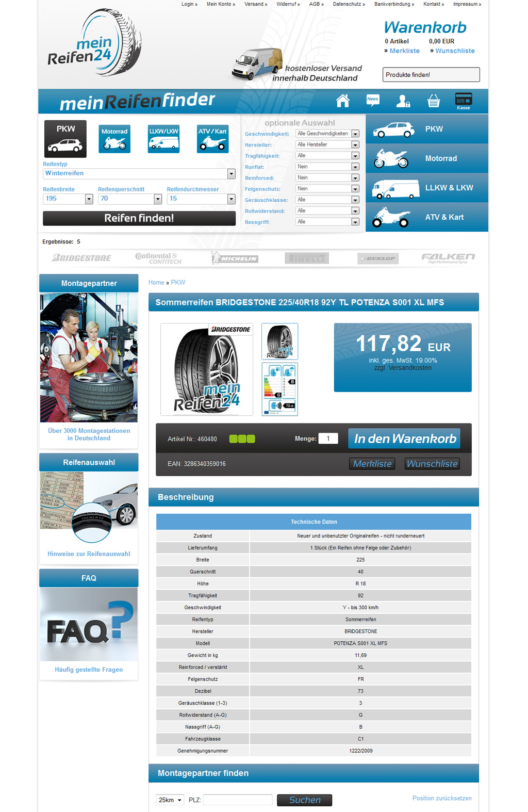The image size is (528, 812).
Task: Filter by the Falken brand logo
Action: click(x=448, y=258)
